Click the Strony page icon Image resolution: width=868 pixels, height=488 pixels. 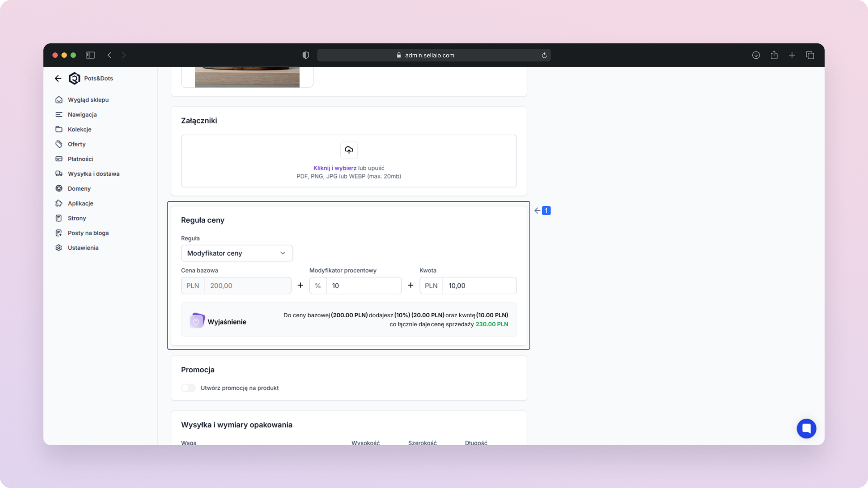59,218
